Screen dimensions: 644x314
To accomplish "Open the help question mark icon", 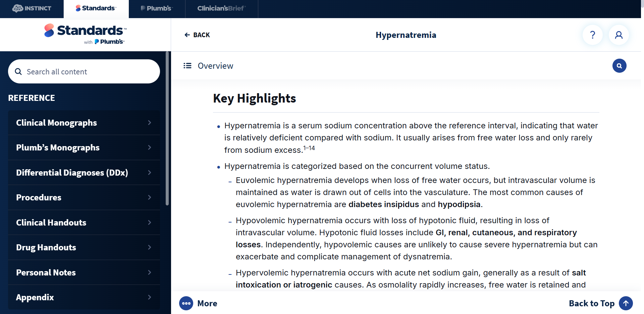I will 592,35.
